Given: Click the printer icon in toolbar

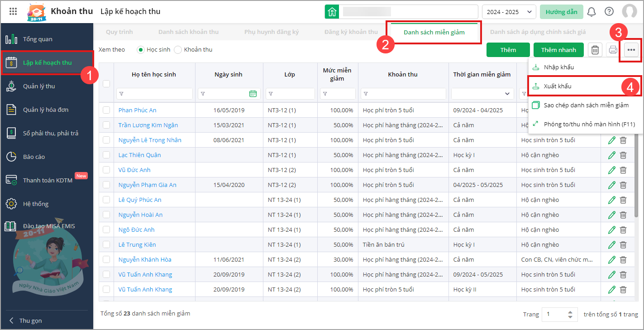Looking at the screenshot, I should point(613,50).
